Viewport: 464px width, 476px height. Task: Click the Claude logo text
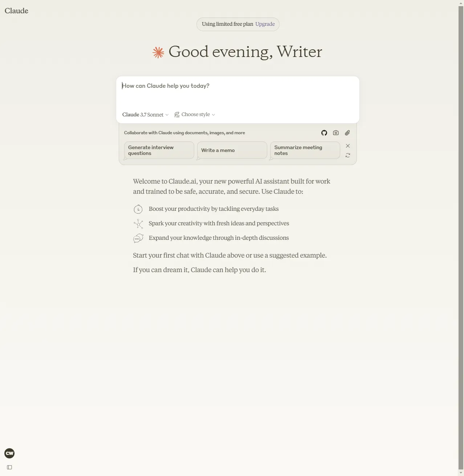point(16,11)
